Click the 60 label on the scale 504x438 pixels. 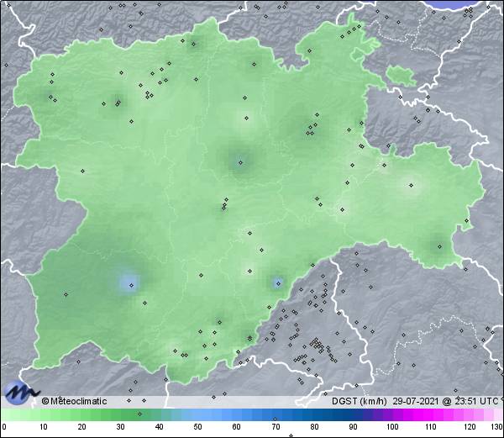tap(236, 427)
